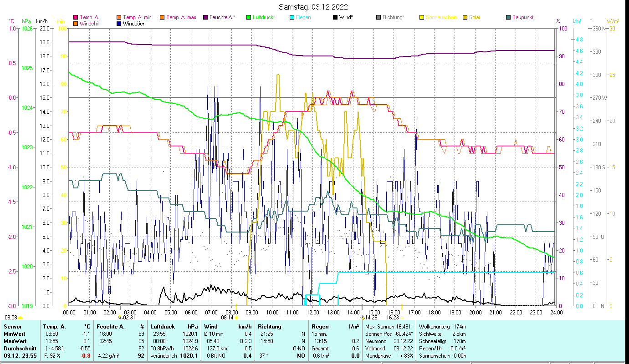This screenshot has width=629, height=364.
Task: Click the pink Temp. A. legend swatch
Action: (76, 18)
